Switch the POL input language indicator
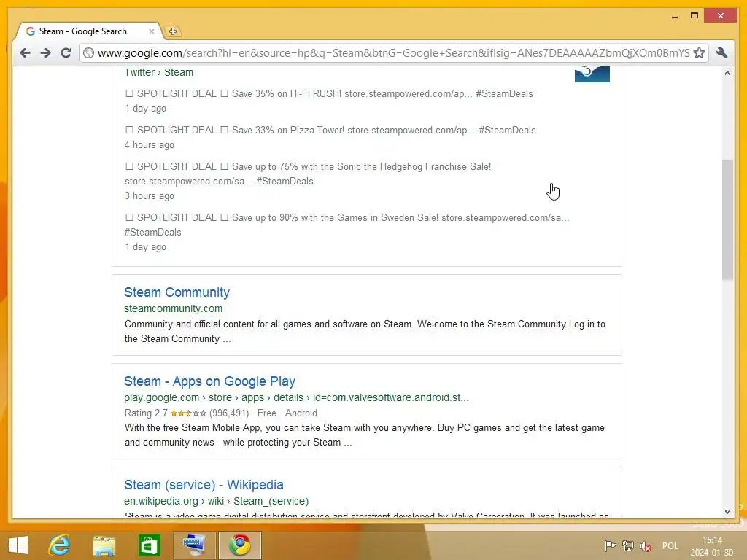 [670, 546]
